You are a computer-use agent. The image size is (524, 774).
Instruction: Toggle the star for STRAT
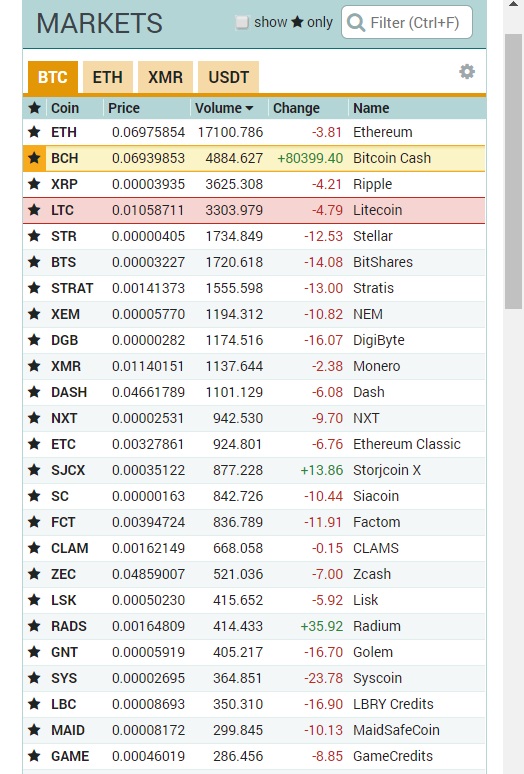(34, 288)
